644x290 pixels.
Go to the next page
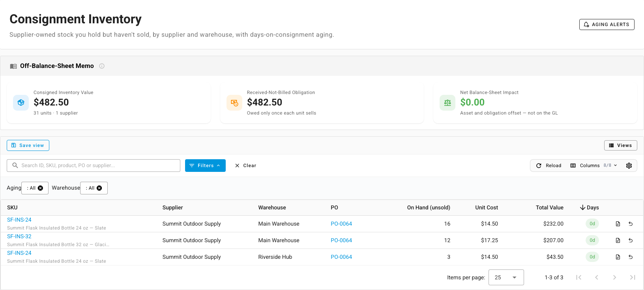point(614,277)
